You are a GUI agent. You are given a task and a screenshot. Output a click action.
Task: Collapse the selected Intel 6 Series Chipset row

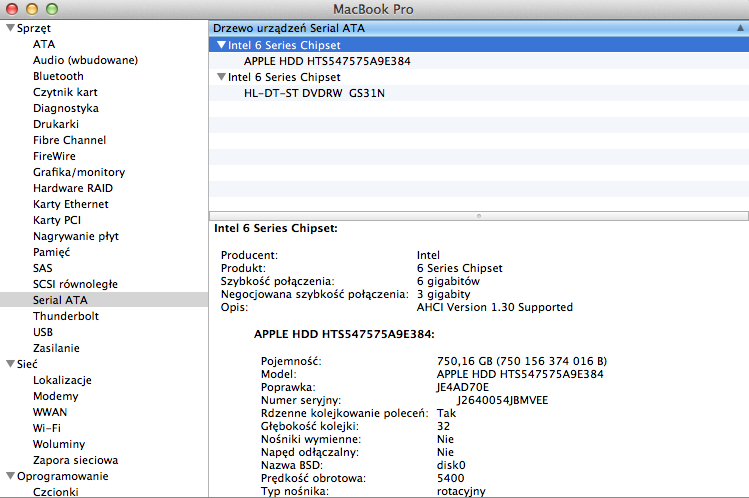tap(221, 45)
